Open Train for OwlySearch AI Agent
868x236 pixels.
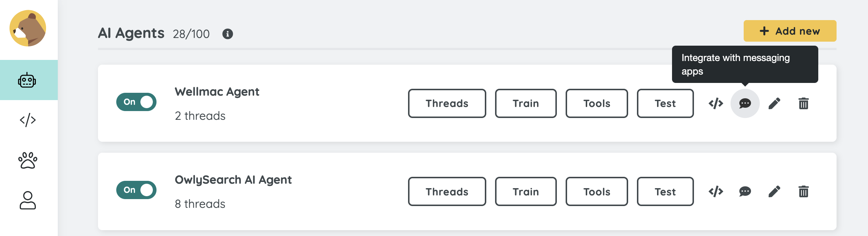tap(526, 191)
